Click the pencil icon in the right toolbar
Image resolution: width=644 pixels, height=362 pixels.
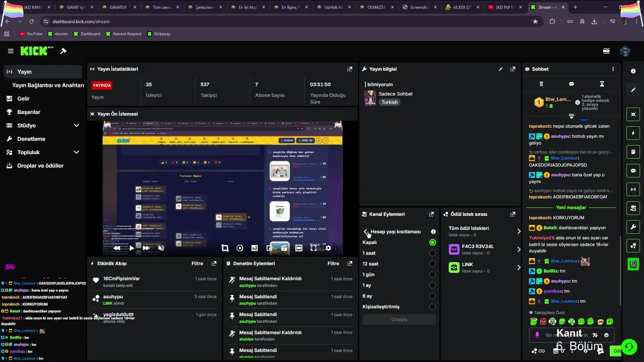(x=633, y=90)
